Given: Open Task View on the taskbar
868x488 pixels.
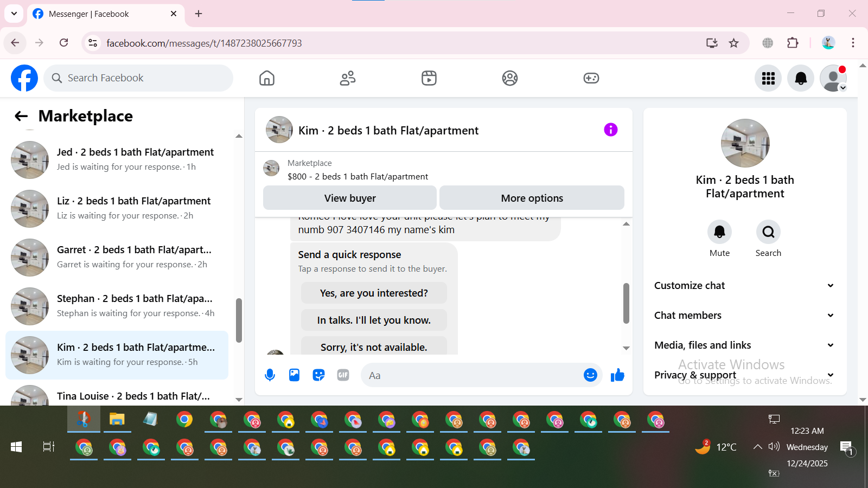Looking at the screenshot, I should [49, 447].
